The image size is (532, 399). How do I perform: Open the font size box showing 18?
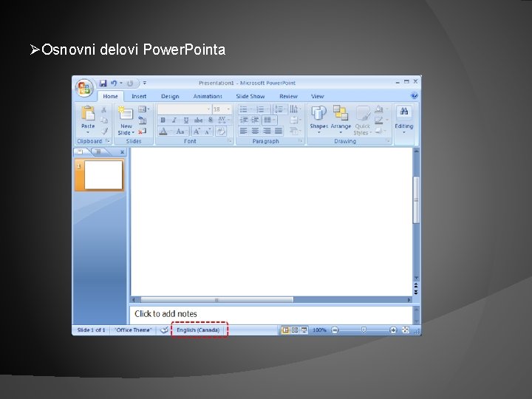point(222,109)
